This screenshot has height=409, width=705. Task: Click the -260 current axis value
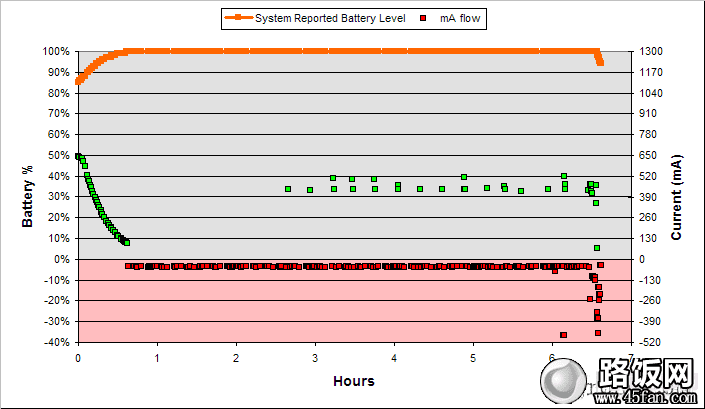coord(650,301)
